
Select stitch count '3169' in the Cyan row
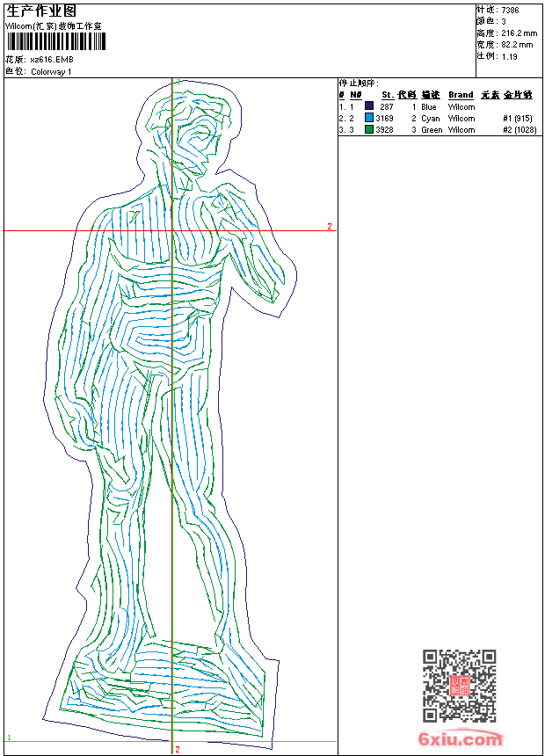click(x=384, y=118)
